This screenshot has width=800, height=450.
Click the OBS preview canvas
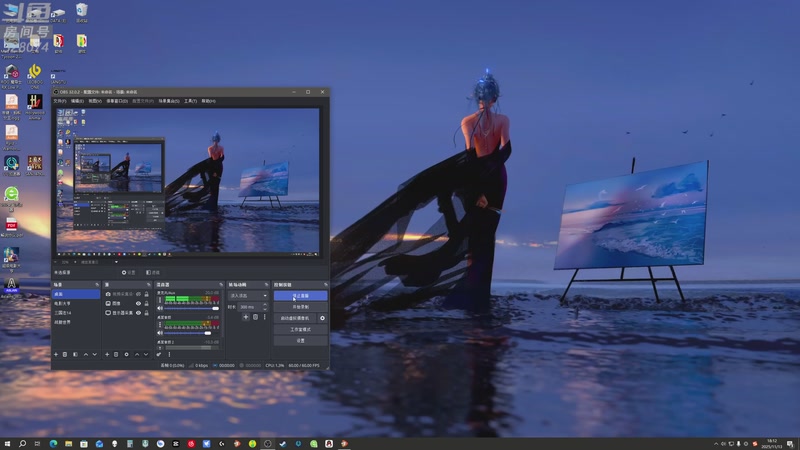click(188, 180)
